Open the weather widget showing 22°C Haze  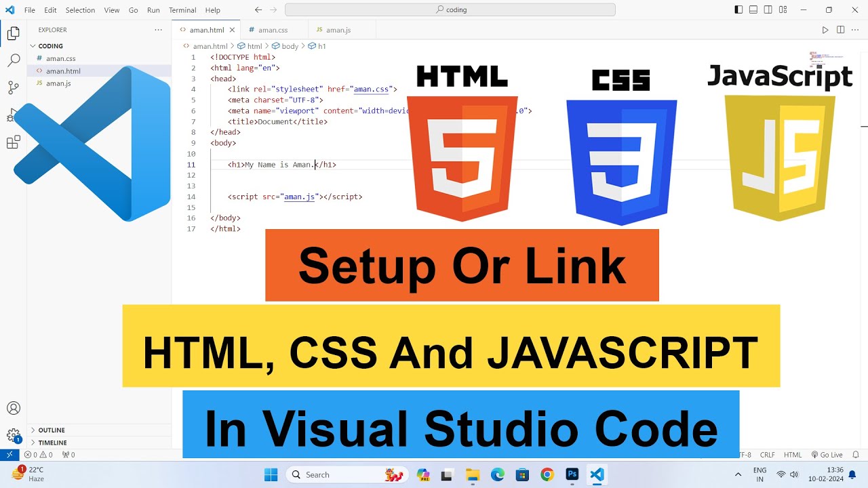click(x=28, y=474)
